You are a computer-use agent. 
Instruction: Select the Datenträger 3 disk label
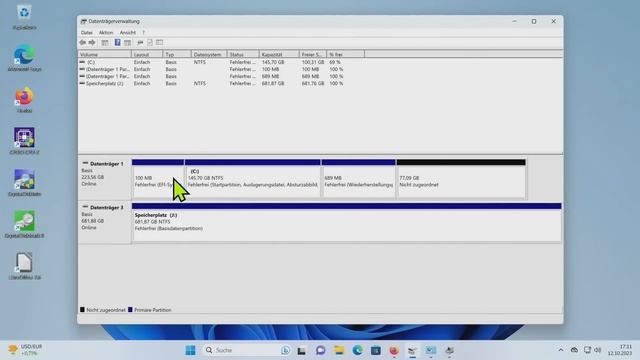[x=104, y=222]
